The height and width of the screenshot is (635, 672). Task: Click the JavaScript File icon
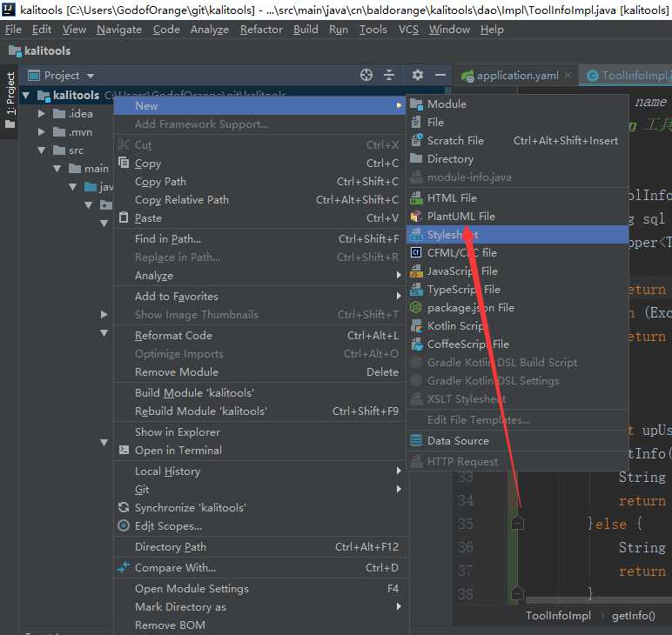(416, 271)
